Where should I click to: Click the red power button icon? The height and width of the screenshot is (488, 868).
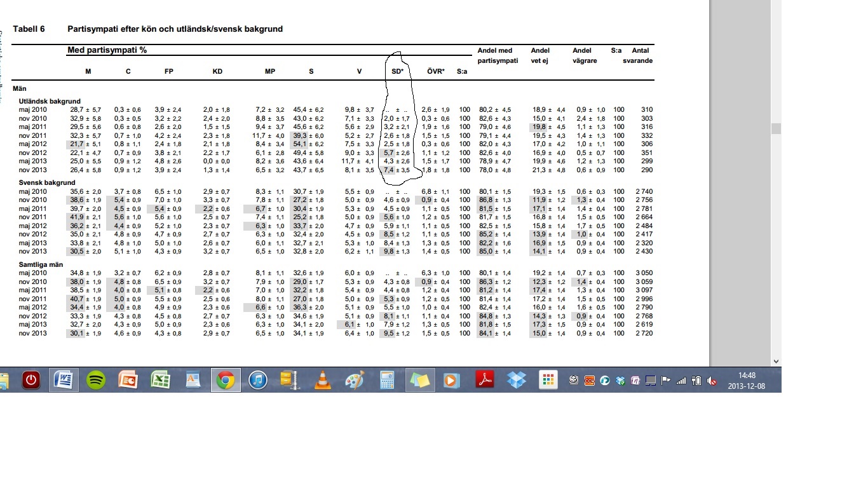[x=31, y=380]
